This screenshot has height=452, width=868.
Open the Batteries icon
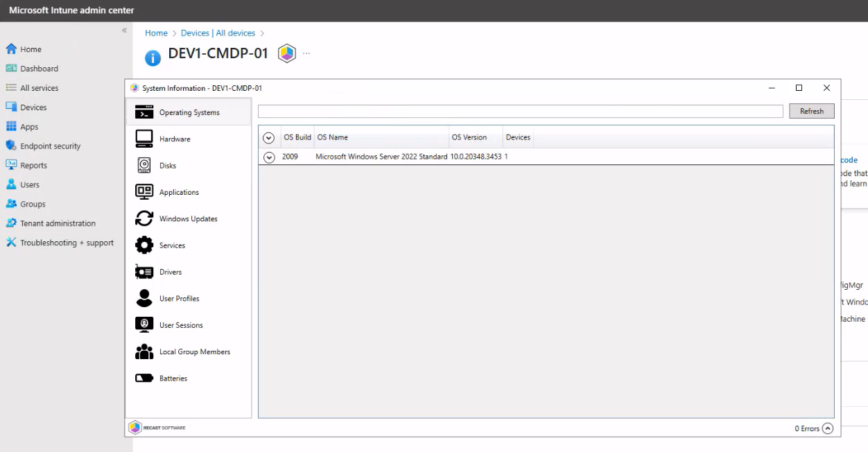point(144,379)
